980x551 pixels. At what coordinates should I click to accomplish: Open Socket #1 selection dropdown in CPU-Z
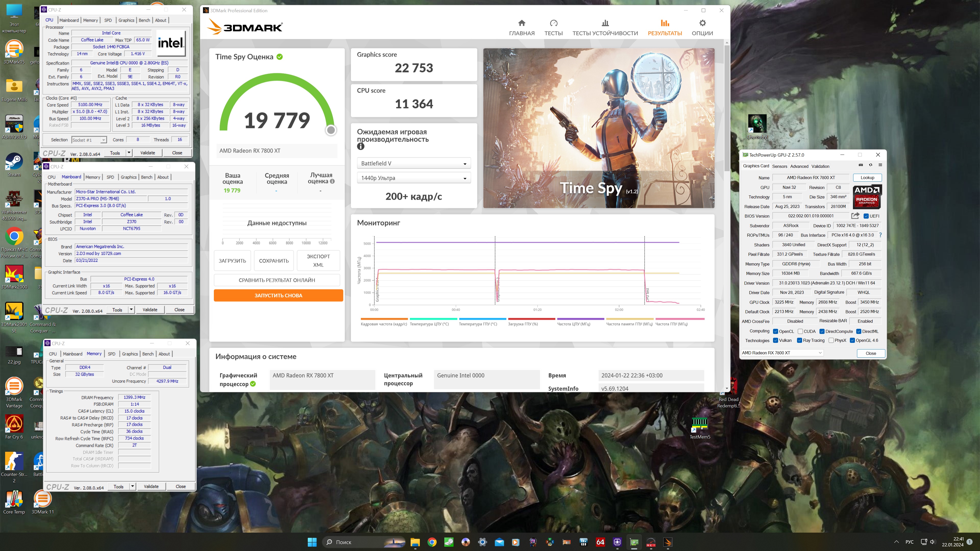(89, 140)
